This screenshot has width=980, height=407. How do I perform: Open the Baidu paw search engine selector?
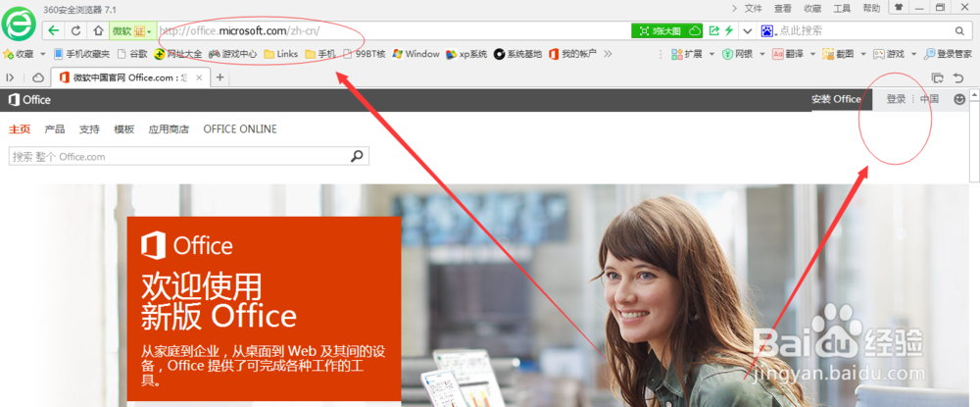769,30
